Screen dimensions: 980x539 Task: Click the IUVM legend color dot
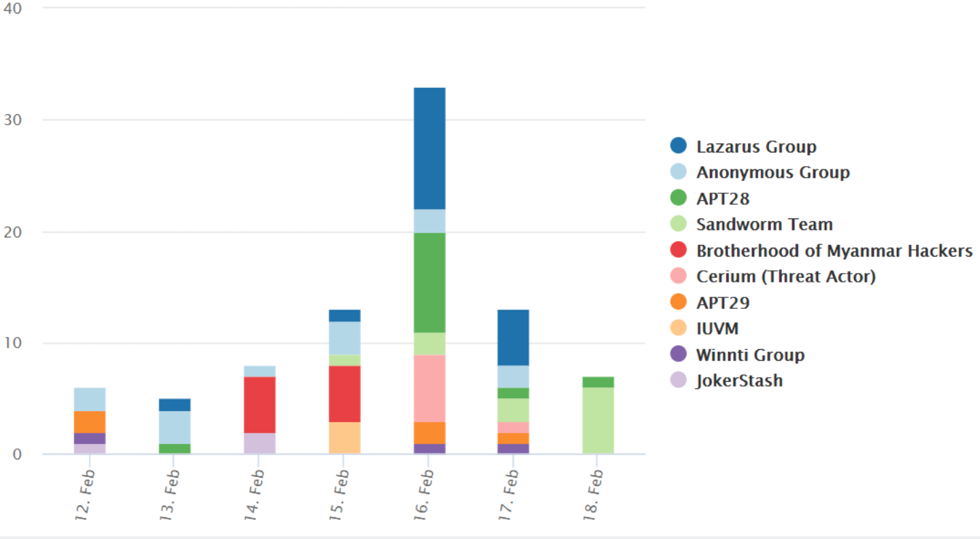point(679,329)
